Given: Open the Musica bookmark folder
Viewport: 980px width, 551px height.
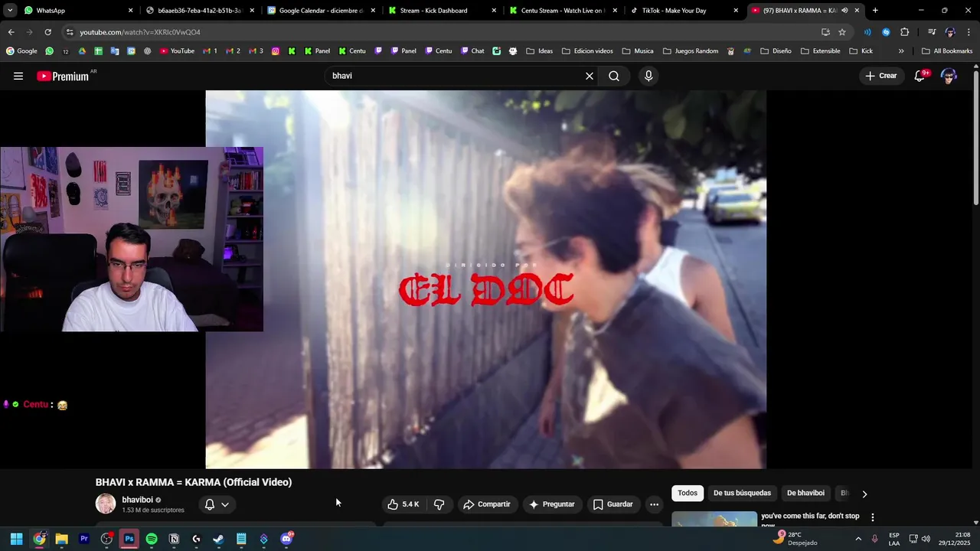Looking at the screenshot, I should (x=638, y=51).
